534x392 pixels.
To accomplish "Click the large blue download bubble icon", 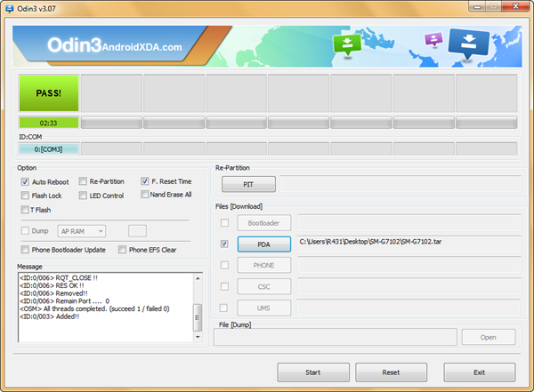I will click(x=469, y=44).
